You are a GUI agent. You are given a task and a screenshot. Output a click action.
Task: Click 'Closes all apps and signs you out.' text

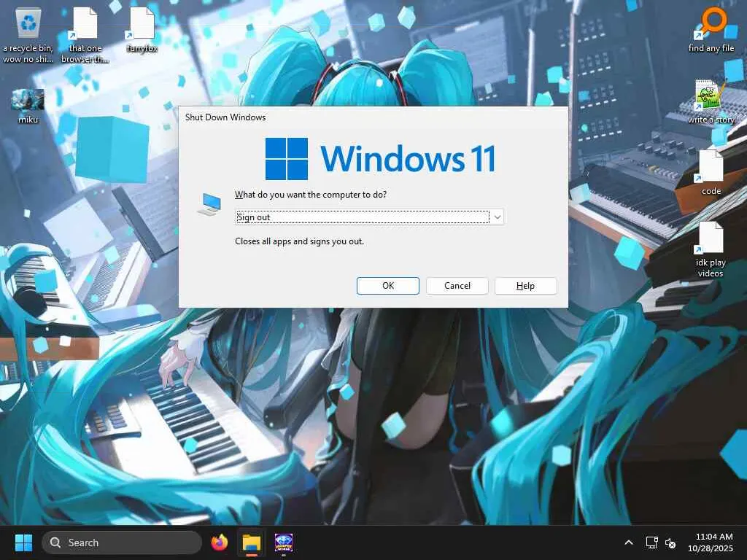point(299,241)
